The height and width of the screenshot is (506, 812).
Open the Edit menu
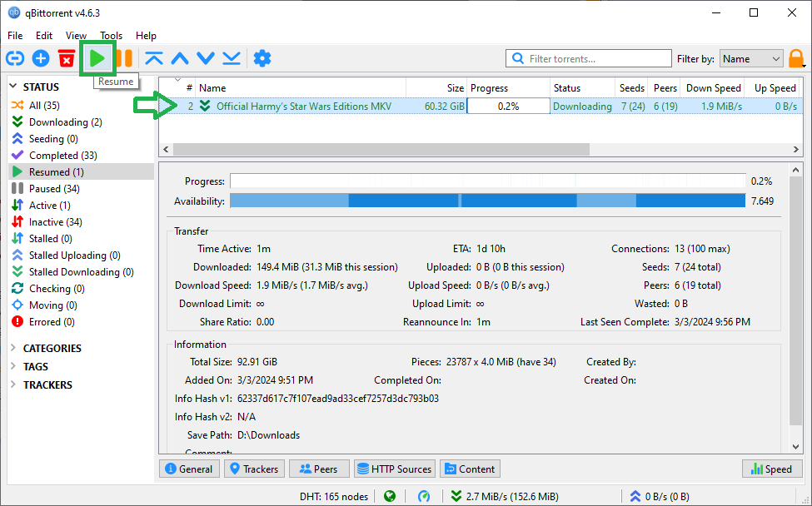click(44, 35)
